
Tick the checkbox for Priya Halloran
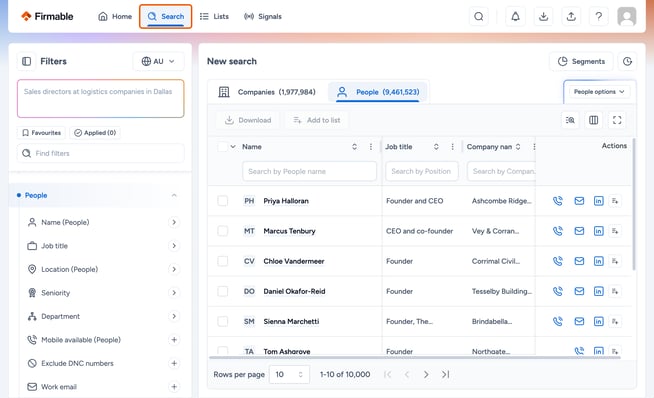click(223, 201)
